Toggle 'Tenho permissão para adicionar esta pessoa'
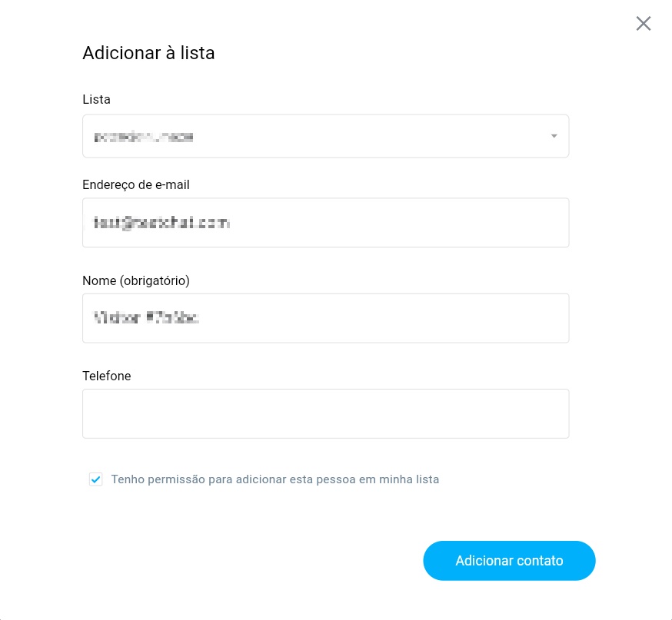The height and width of the screenshot is (620, 672). tap(95, 479)
